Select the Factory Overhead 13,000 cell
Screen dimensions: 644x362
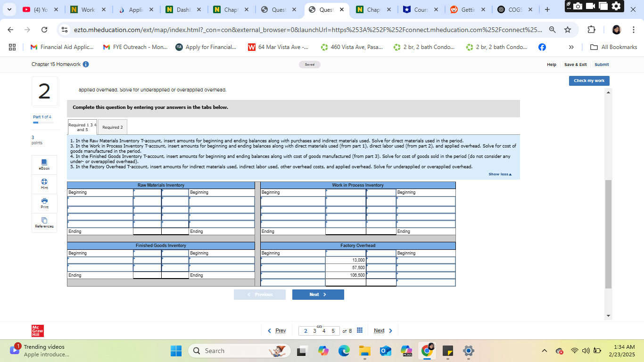pyautogui.click(x=346, y=260)
